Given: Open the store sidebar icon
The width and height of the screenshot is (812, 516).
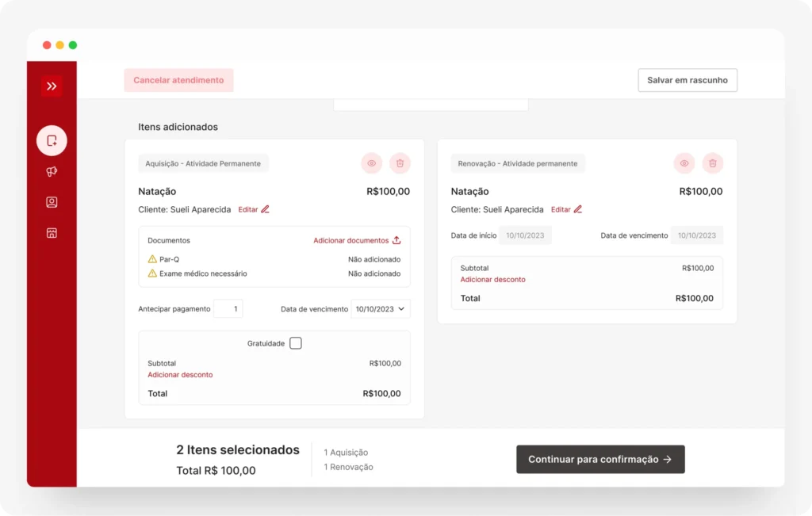Looking at the screenshot, I should (x=52, y=233).
